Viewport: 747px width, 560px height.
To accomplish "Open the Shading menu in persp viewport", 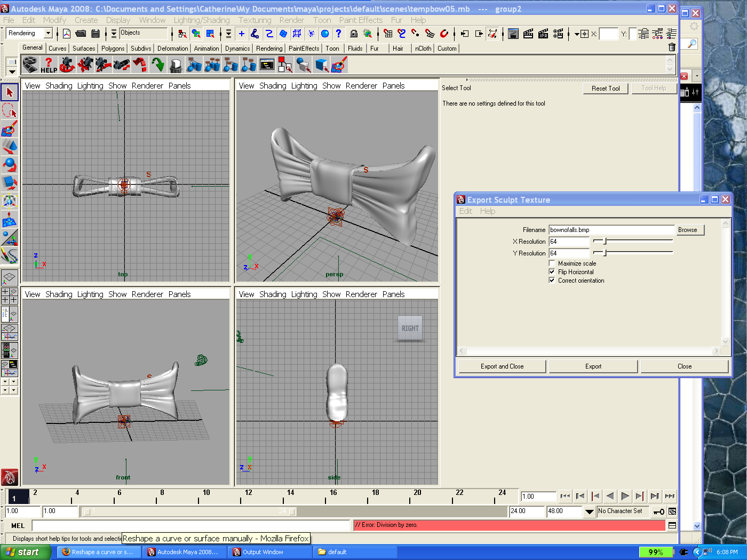I will click(272, 86).
